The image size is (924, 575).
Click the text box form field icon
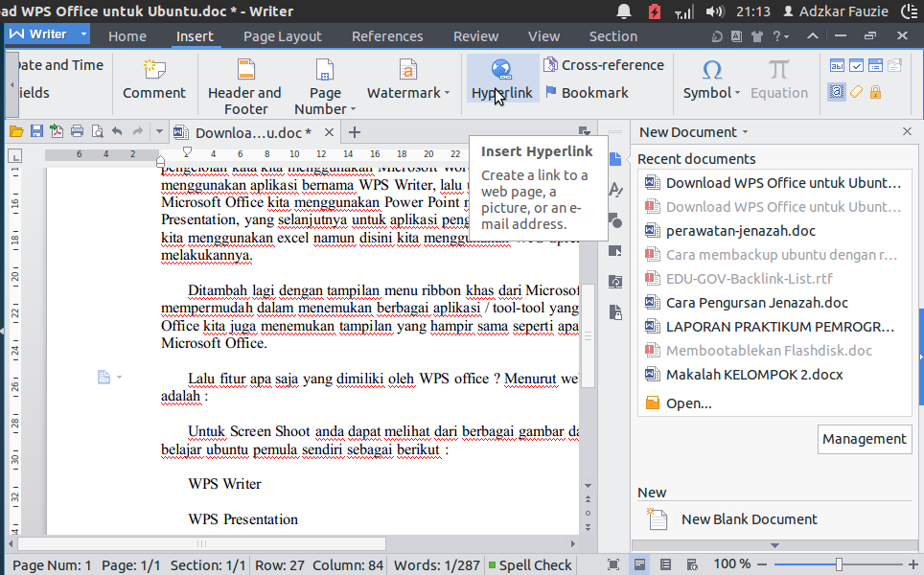[x=837, y=65]
